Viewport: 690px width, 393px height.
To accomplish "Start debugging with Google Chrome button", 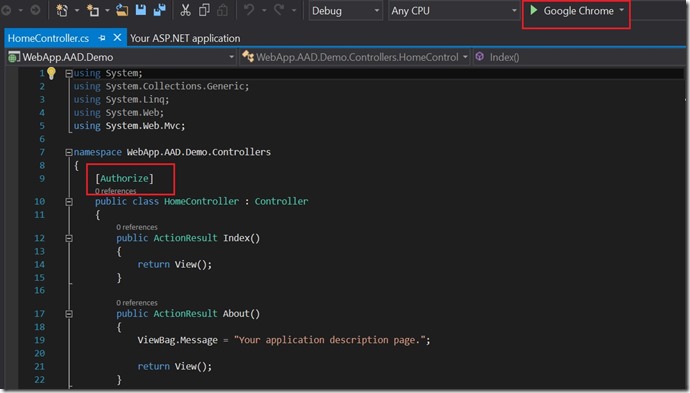I will coord(571,11).
